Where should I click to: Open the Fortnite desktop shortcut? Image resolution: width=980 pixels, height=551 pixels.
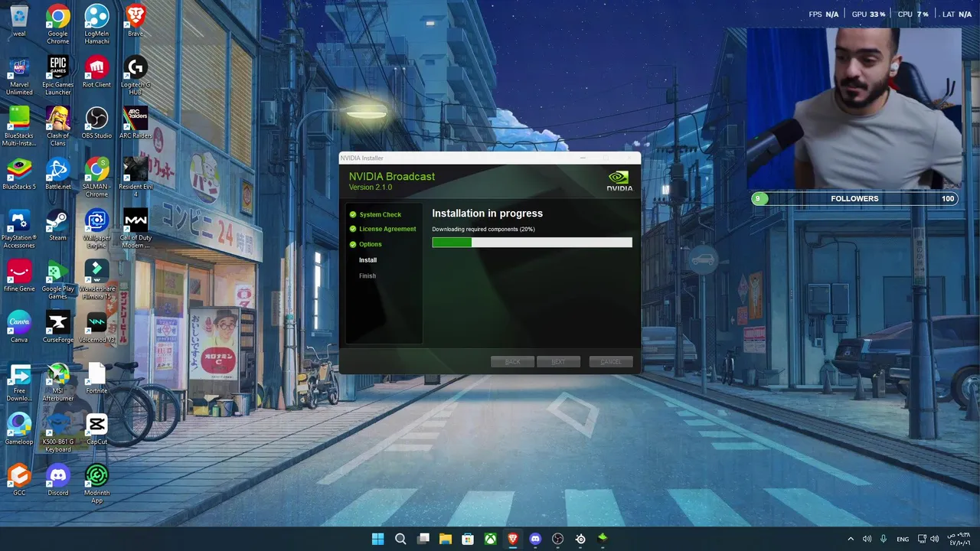pos(96,378)
